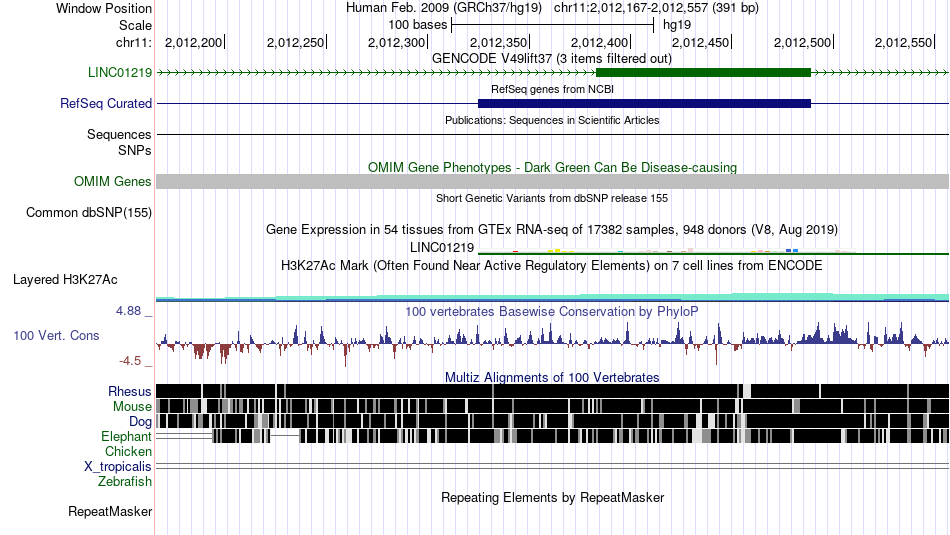Click the Elephant alignment row label
Screen dimensions: 950x535
[x=126, y=437]
